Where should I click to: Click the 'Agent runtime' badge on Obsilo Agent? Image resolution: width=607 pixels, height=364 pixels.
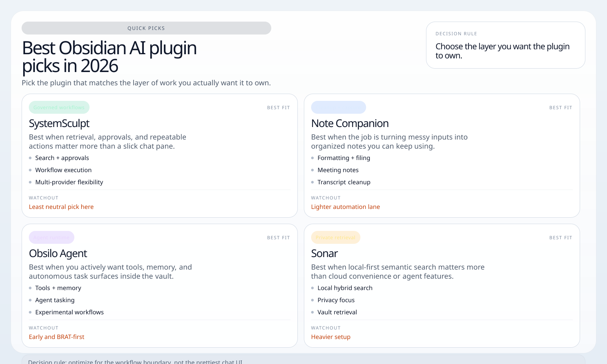(51, 237)
